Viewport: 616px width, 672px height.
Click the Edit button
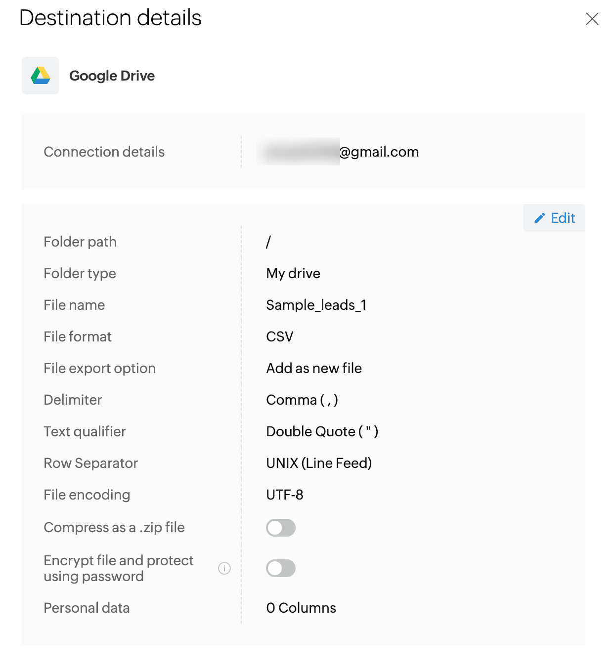555,218
